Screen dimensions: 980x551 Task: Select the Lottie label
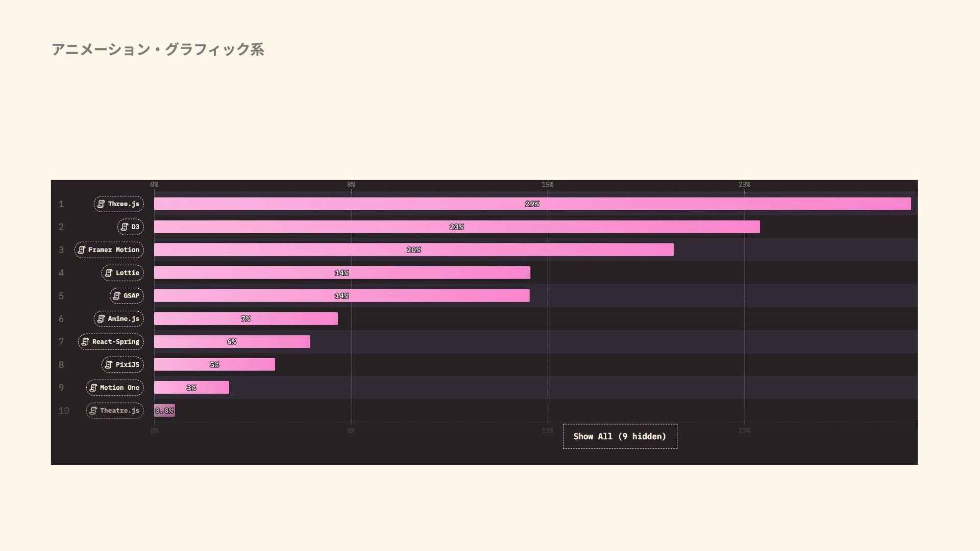122,273
